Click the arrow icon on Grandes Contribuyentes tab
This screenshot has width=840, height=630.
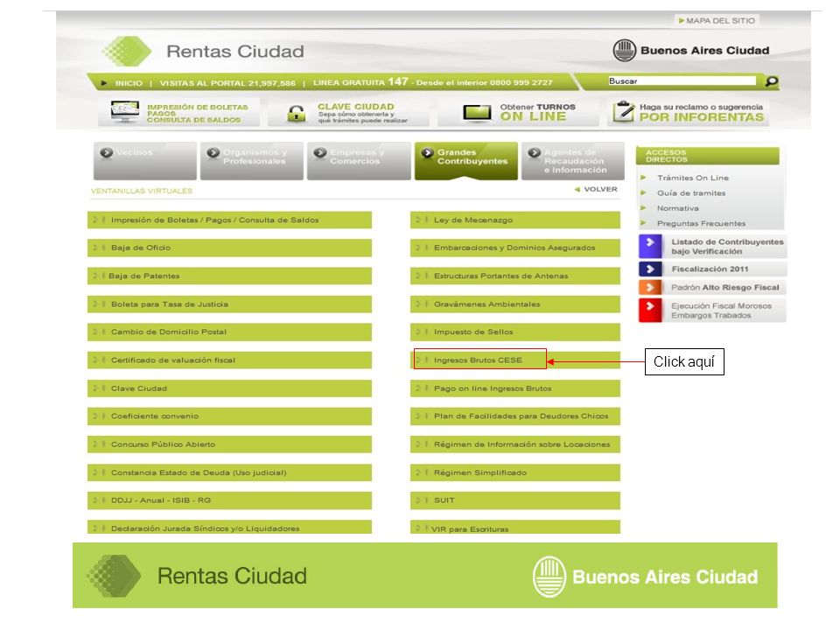pyautogui.click(x=427, y=153)
